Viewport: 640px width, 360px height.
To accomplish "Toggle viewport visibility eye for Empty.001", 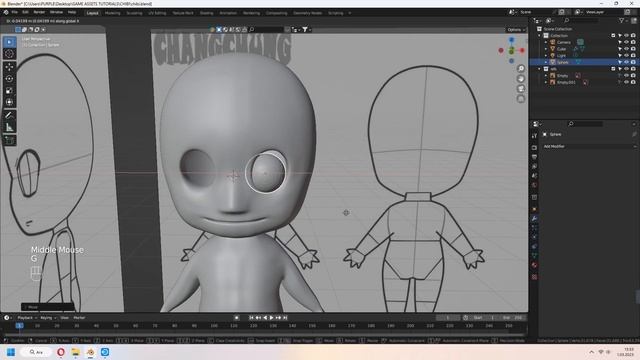I will click(x=626, y=82).
